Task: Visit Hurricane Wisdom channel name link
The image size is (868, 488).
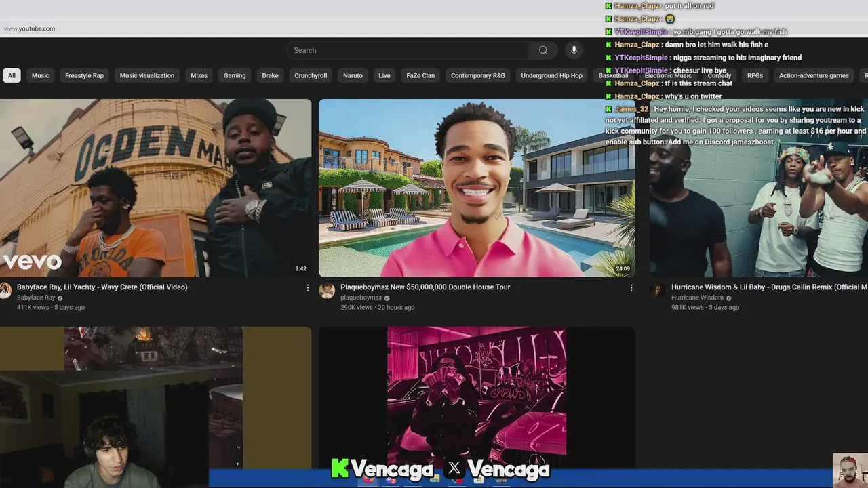Action: point(697,298)
